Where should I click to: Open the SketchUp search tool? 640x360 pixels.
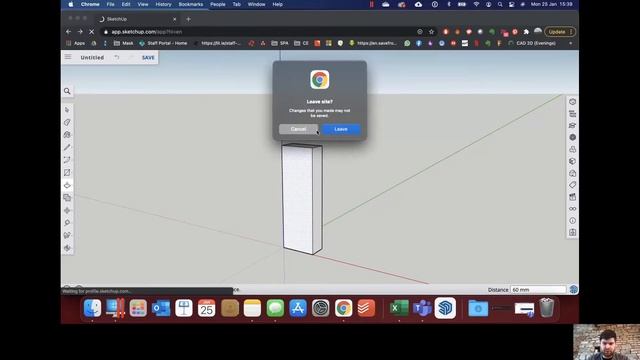point(67,91)
